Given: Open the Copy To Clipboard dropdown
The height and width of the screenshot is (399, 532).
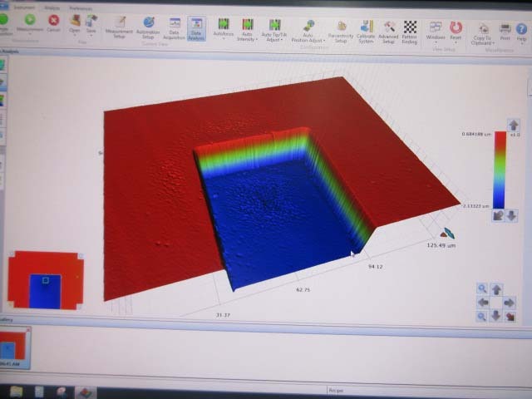Looking at the screenshot, I should [482, 33].
